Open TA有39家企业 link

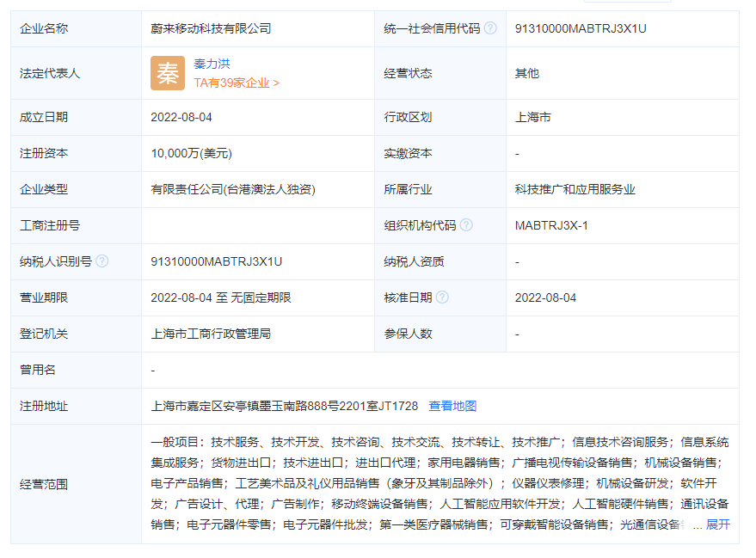[x=237, y=83]
